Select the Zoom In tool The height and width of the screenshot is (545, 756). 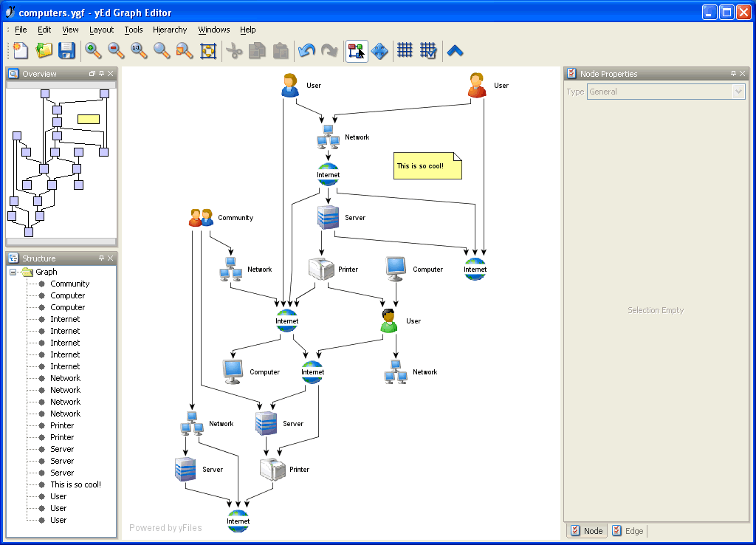pyautogui.click(x=92, y=50)
